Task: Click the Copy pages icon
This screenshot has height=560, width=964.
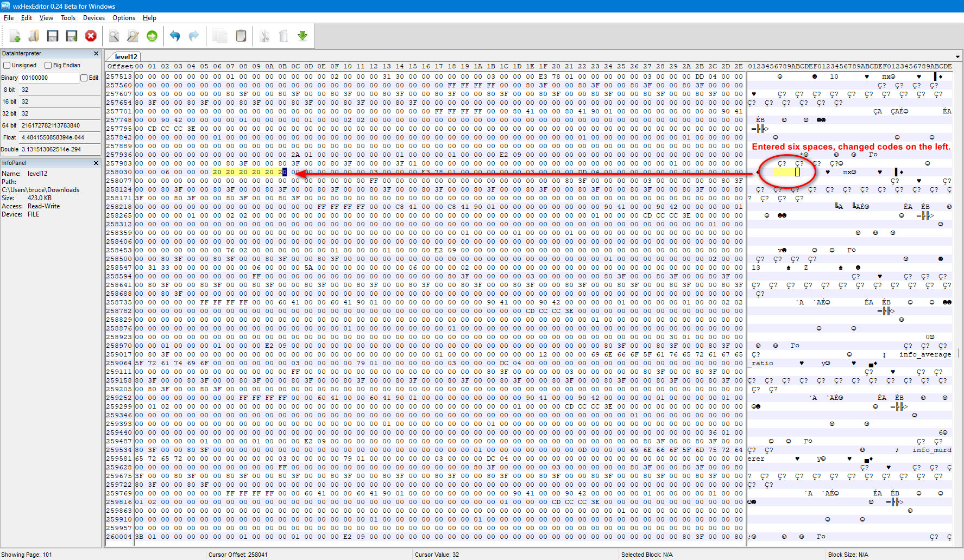Action: pos(220,36)
